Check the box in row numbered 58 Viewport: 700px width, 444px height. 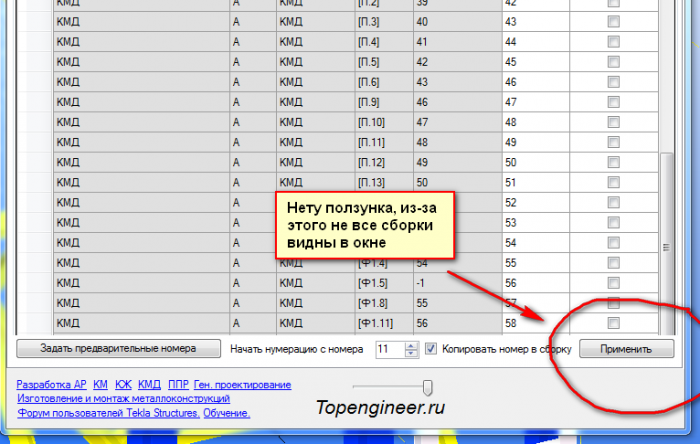pos(613,323)
